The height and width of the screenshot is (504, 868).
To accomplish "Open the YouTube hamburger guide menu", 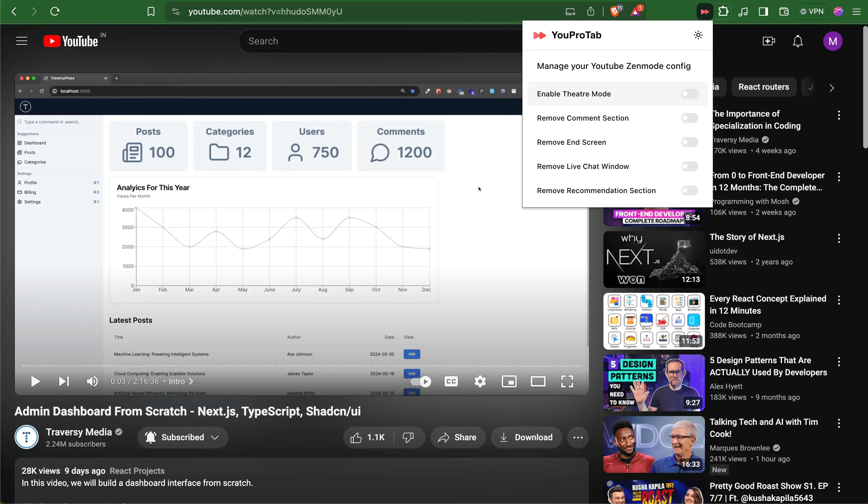I will [22, 41].
